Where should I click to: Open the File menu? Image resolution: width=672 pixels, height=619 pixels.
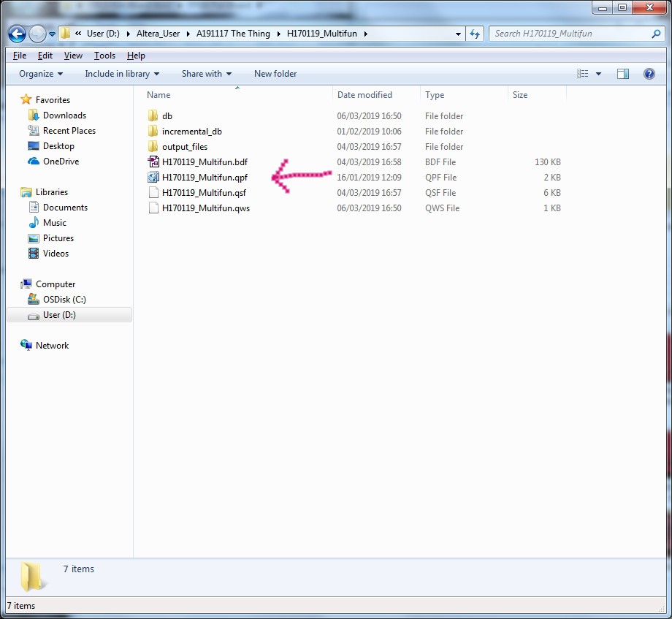19,56
